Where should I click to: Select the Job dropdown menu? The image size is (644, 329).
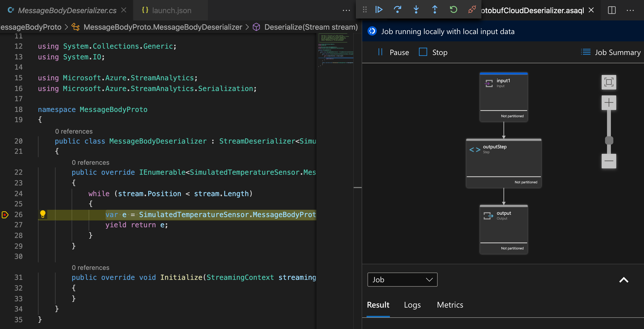tap(402, 279)
